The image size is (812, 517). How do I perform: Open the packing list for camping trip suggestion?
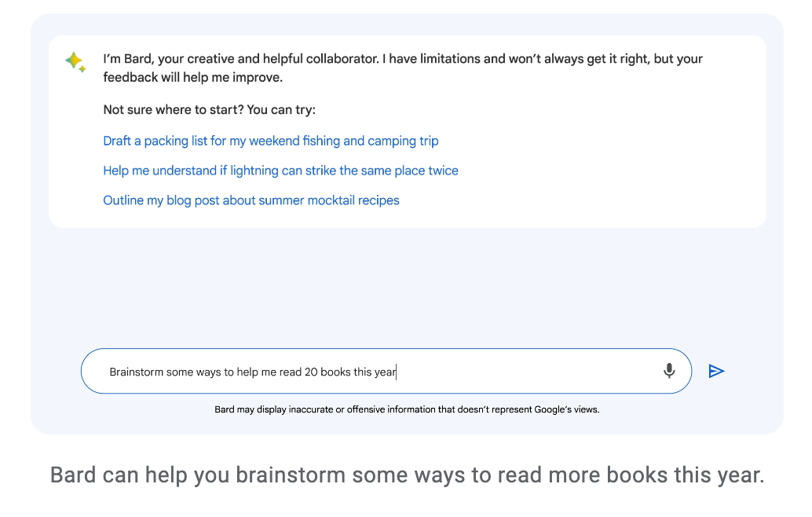(271, 141)
